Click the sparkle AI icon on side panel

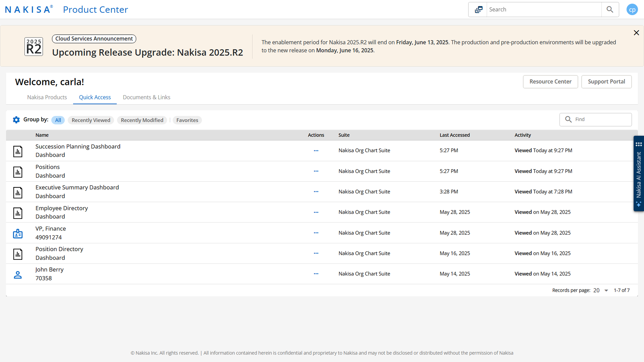click(639, 204)
